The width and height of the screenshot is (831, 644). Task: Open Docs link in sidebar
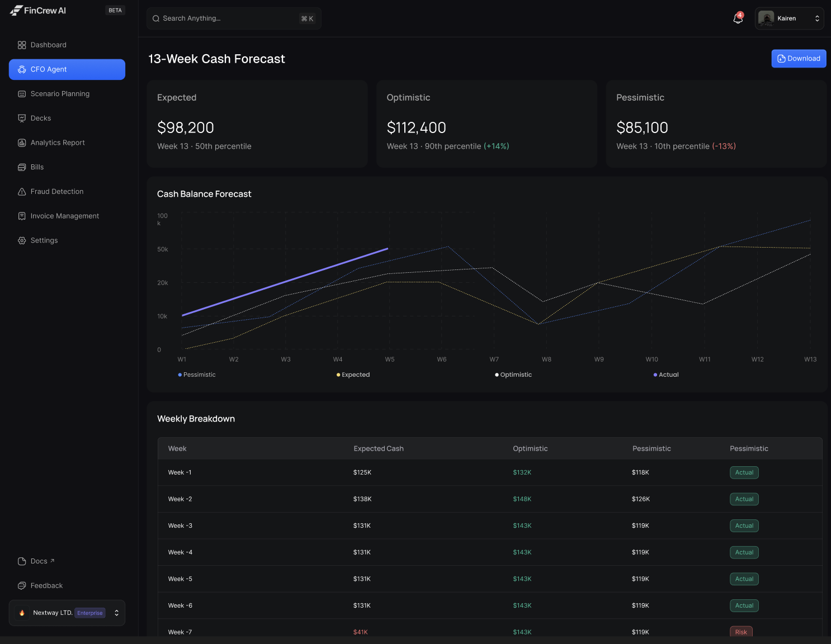[x=67, y=561]
